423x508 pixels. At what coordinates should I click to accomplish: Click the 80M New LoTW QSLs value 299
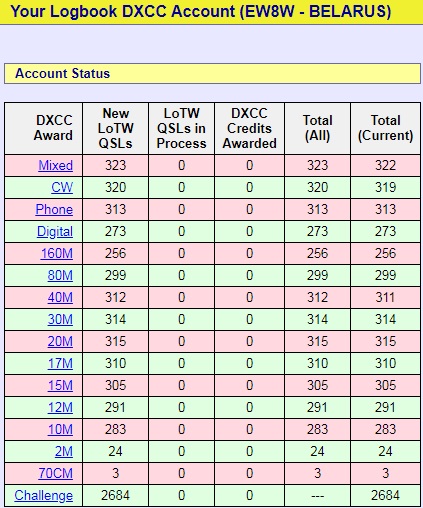[115, 275]
